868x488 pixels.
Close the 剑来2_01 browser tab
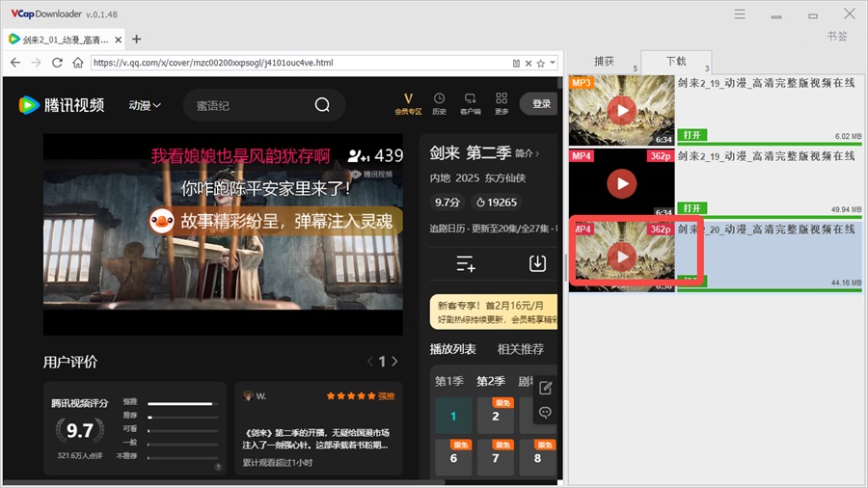pos(118,40)
